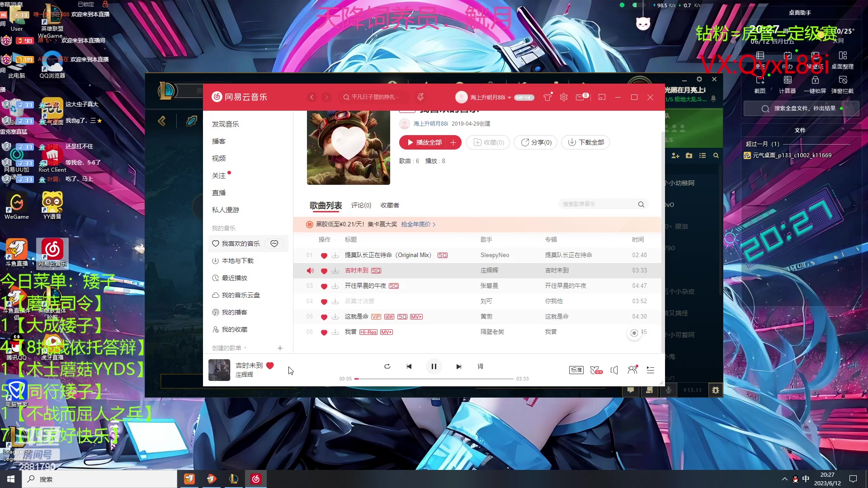
Task: Open the play queue icon in player bar
Action: [x=650, y=370]
